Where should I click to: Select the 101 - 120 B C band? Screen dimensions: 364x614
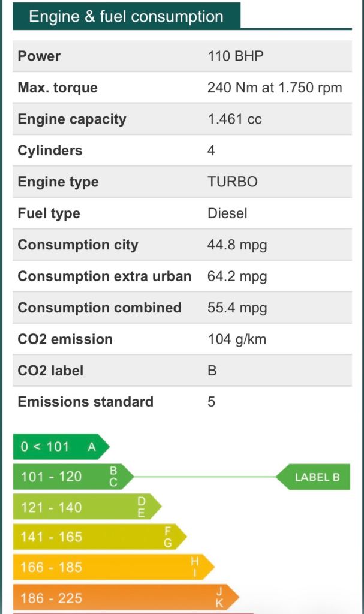(x=73, y=477)
